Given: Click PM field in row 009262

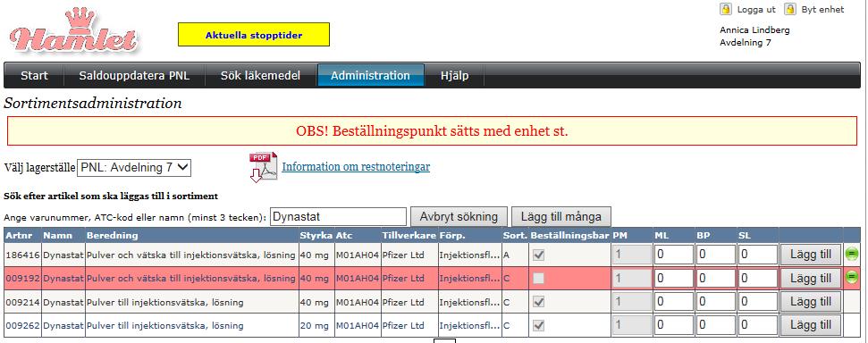Looking at the screenshot, I should pos(632,325).
